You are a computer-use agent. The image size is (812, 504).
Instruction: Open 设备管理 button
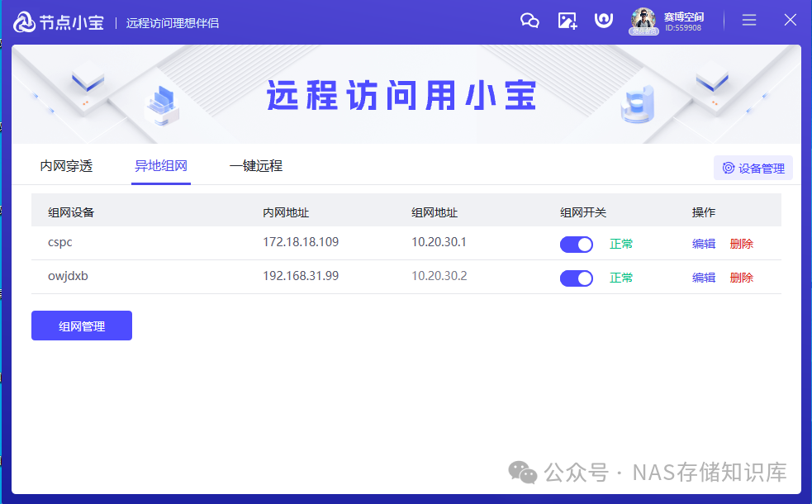coord(753,168)
